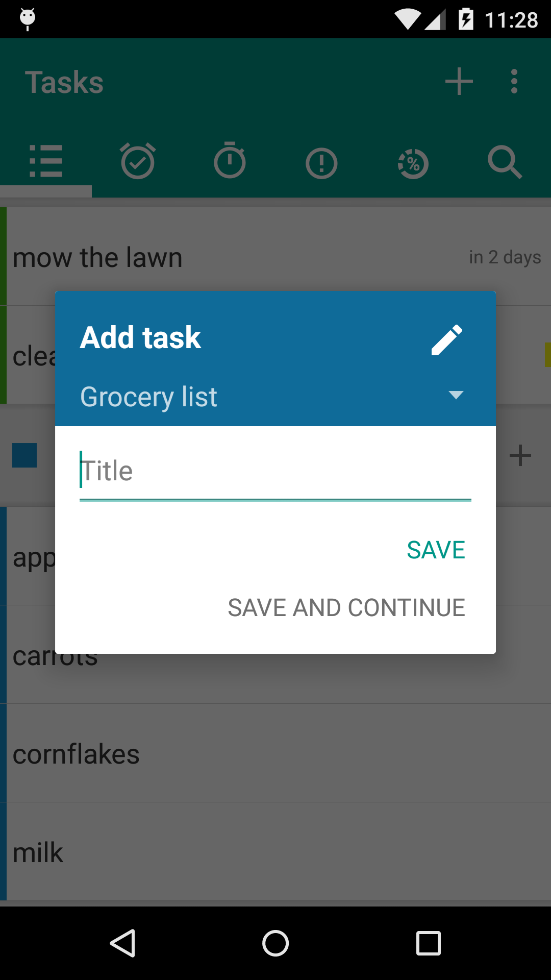551x980 pixels.
Task: Open the stopwatch timer tab
Action: (230, 160)
